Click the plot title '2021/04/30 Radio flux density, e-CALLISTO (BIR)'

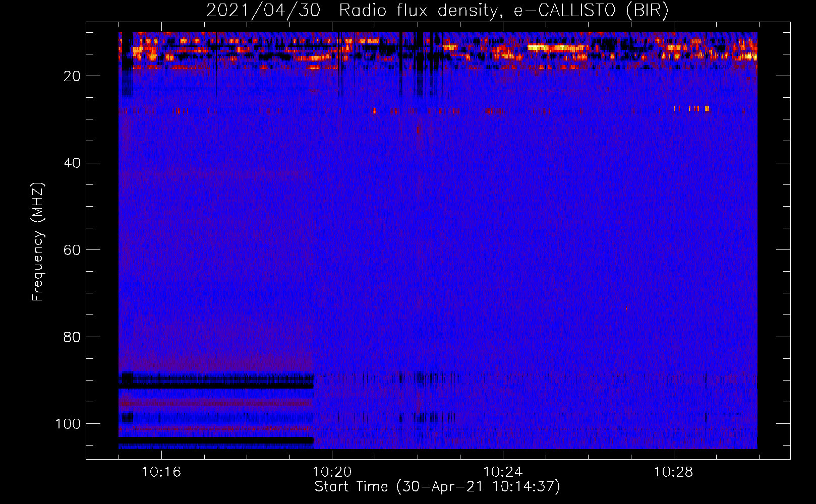point(437,11)
